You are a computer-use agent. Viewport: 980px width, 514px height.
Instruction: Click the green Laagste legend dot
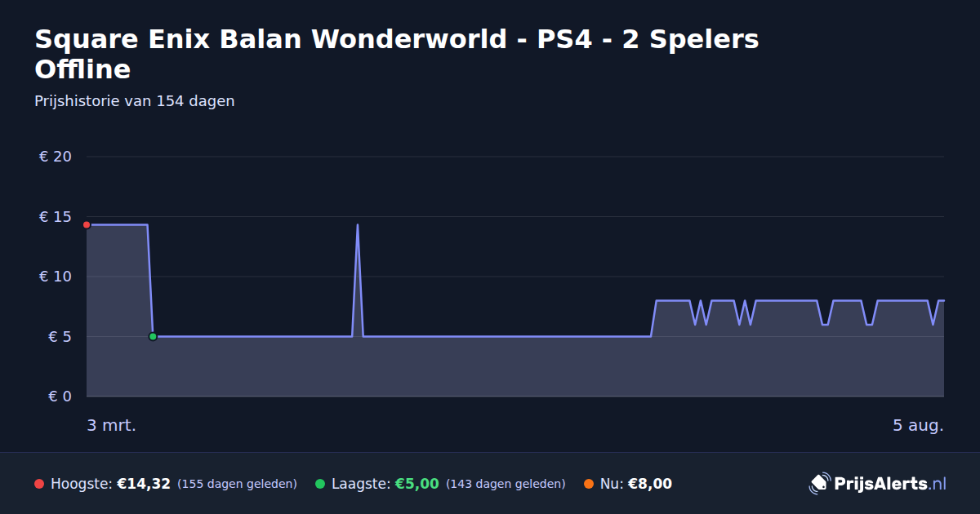pyautogui.click(x=320, y=484)
